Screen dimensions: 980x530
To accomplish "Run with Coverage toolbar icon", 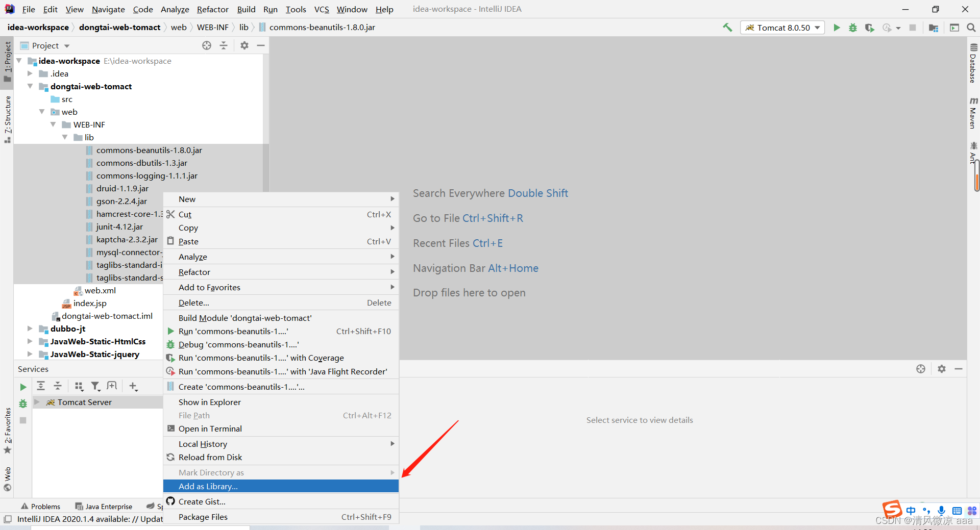I will pos(870,28).
